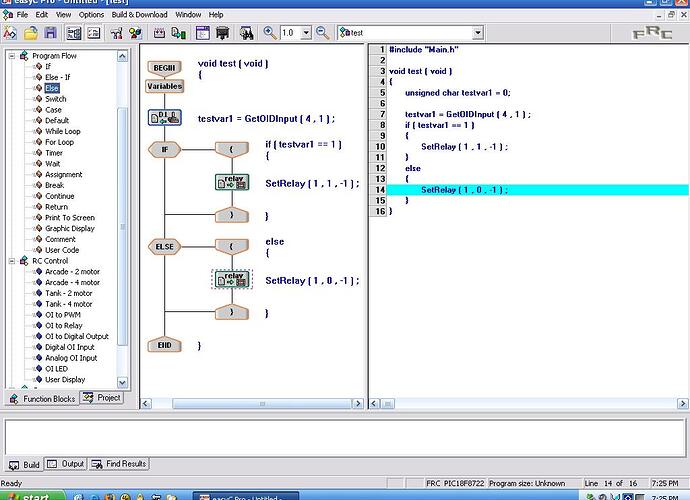Image resolution: width=690 pixels, height=500 pixels.
Task: Select the Variables block in the flowchart
Action: coord(165,86)
